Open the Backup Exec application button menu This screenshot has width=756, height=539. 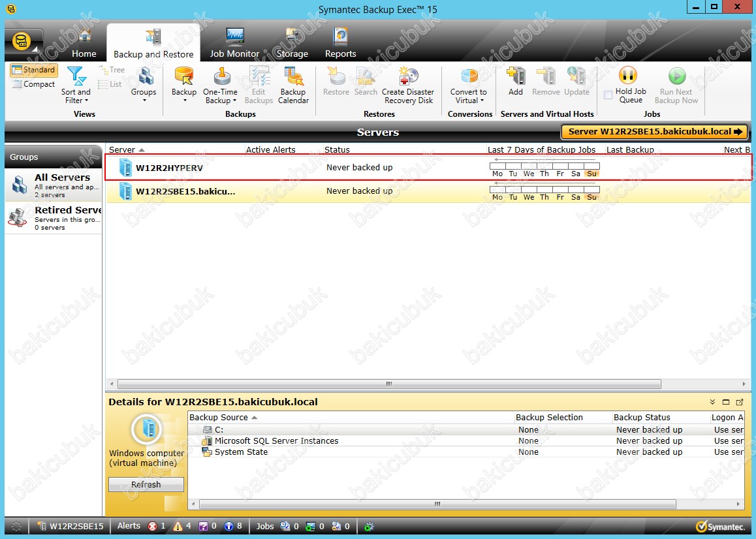23,42
